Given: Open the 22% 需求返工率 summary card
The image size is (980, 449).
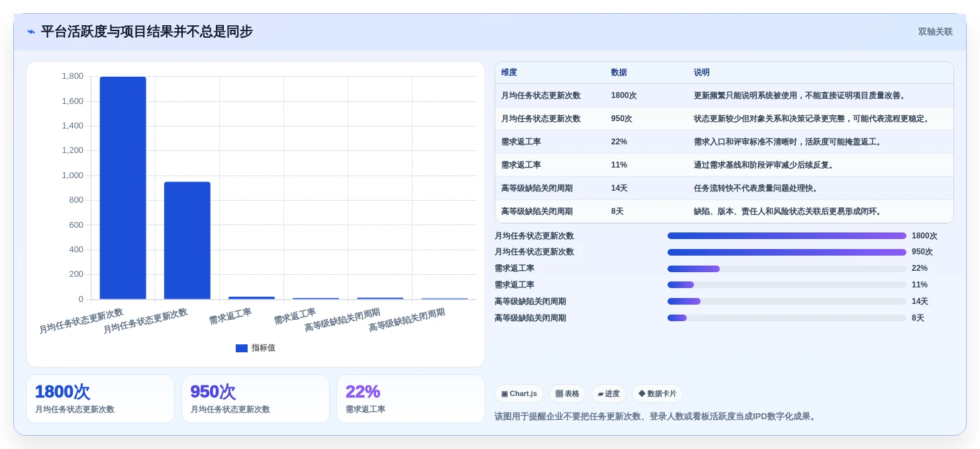Looking at the screenshot, I should point(411,399).
